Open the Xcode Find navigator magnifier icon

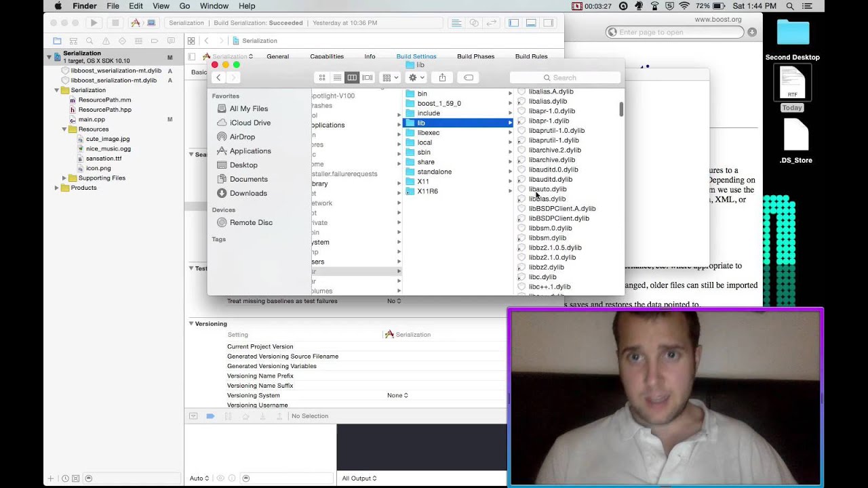click(x=90, y=41)
